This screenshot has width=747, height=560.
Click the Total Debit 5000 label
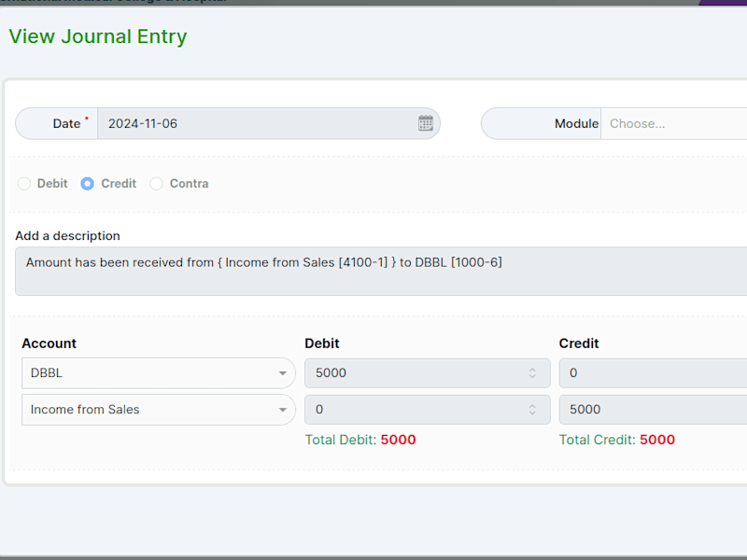click(x=360, y=440)
